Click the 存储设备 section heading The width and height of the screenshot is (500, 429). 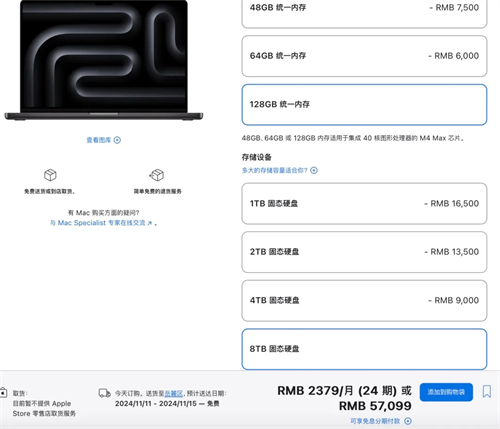[x=256, y=157]
